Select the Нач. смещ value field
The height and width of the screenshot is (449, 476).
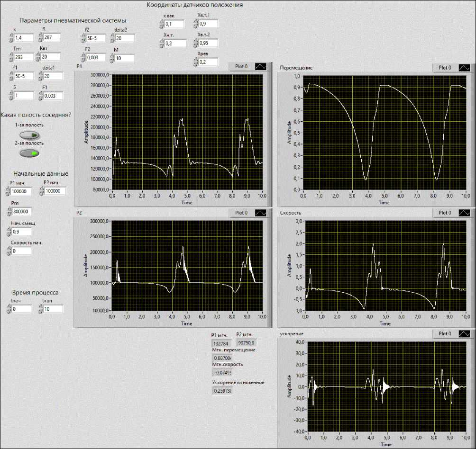coord(22,232)
